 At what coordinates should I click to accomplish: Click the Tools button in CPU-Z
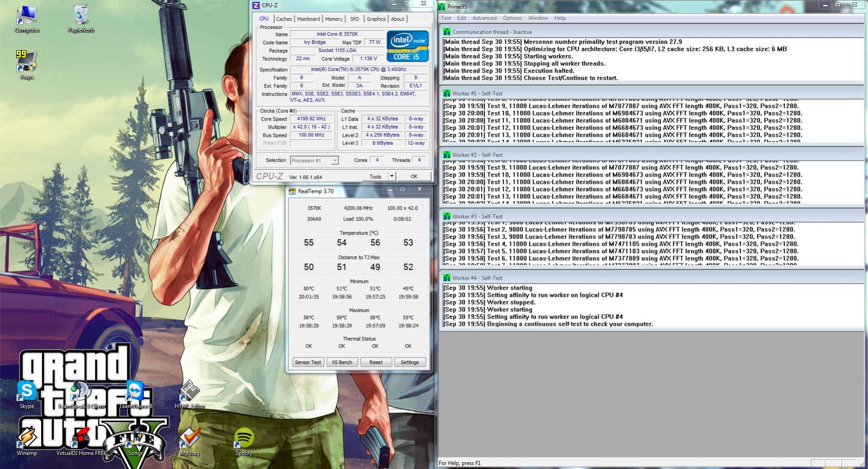click(375, 177)
